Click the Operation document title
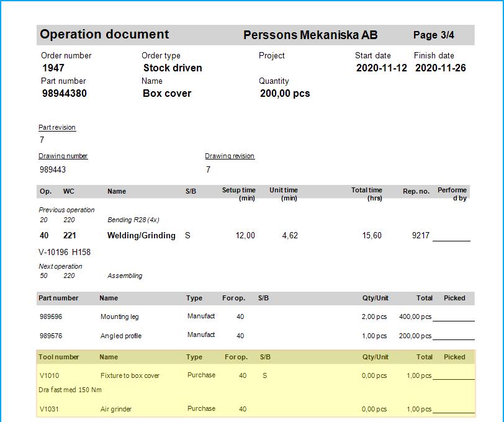Image resolution: width=504 pixels, height=422 pixels. 104,35
